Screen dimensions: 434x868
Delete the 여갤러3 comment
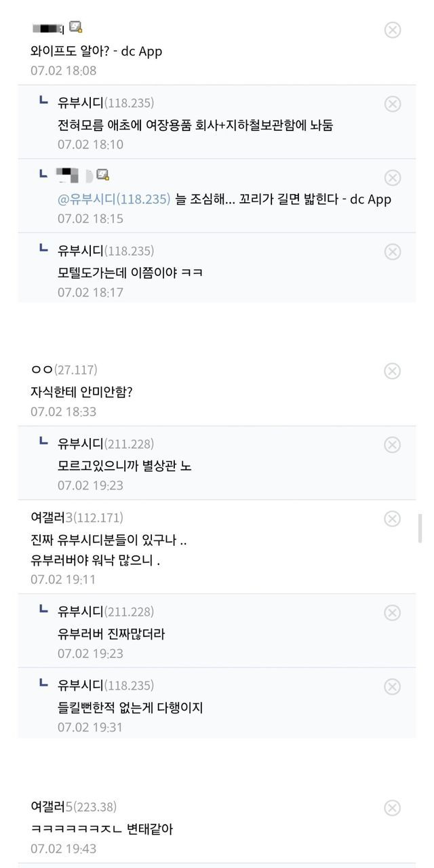coord(393,519)
